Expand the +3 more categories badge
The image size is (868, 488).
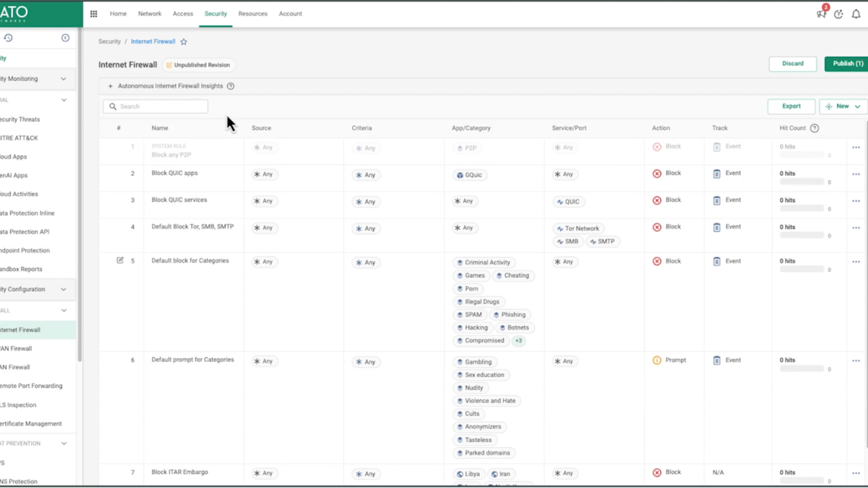[519, 341]
